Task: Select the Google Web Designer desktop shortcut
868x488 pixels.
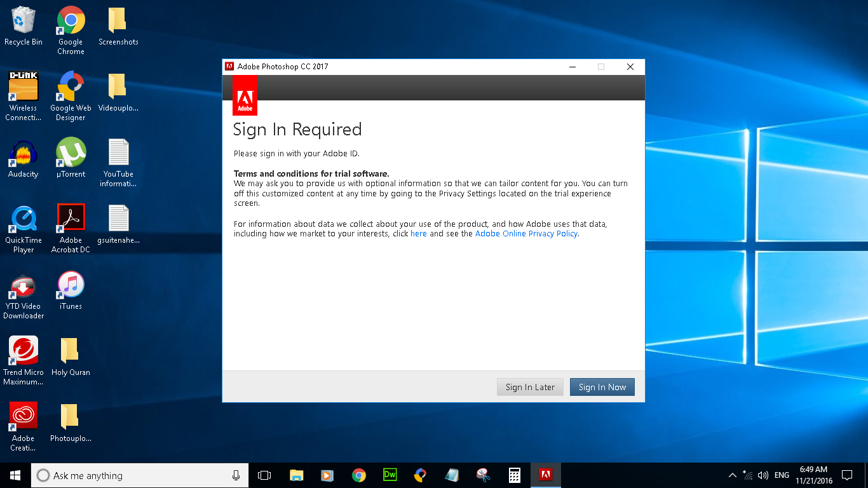Action: (71, 97)
